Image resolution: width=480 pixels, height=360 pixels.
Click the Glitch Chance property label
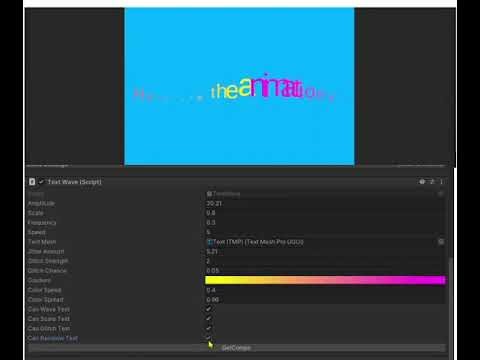47,271
